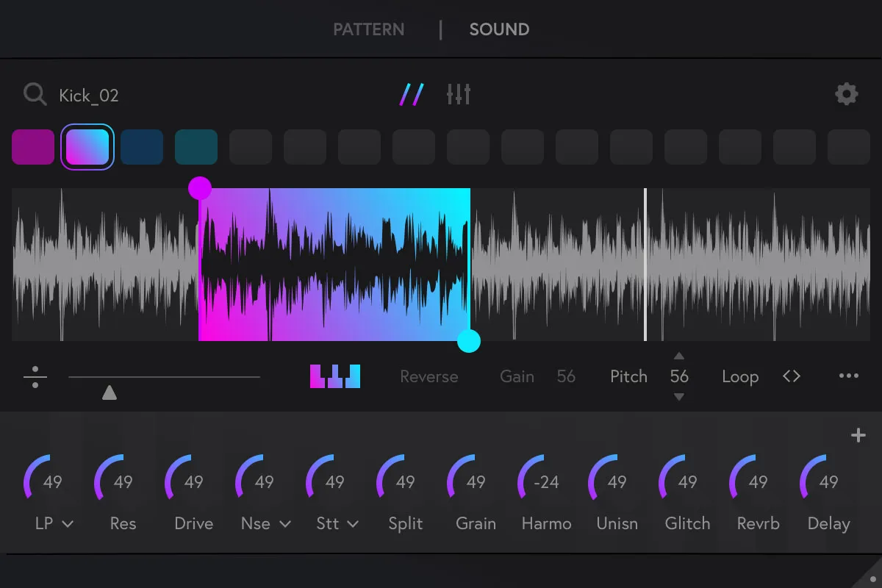Screen dimensions: 882x588
Task: Switch to the SOUND tab
Action: [x=499, y=29]
